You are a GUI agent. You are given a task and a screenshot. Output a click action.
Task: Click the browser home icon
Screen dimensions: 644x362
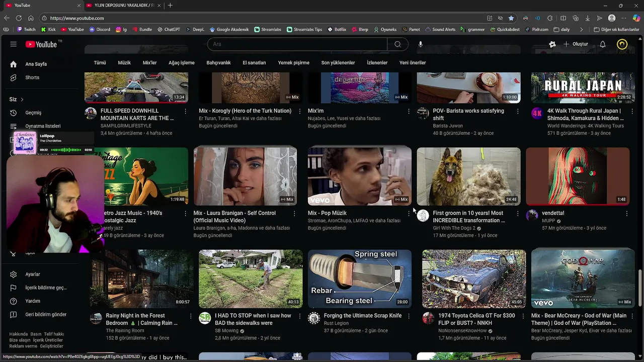tap(31, 18)
